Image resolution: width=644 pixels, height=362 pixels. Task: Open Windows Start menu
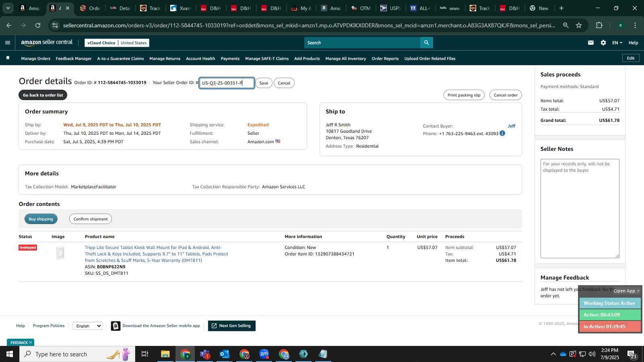10,354
